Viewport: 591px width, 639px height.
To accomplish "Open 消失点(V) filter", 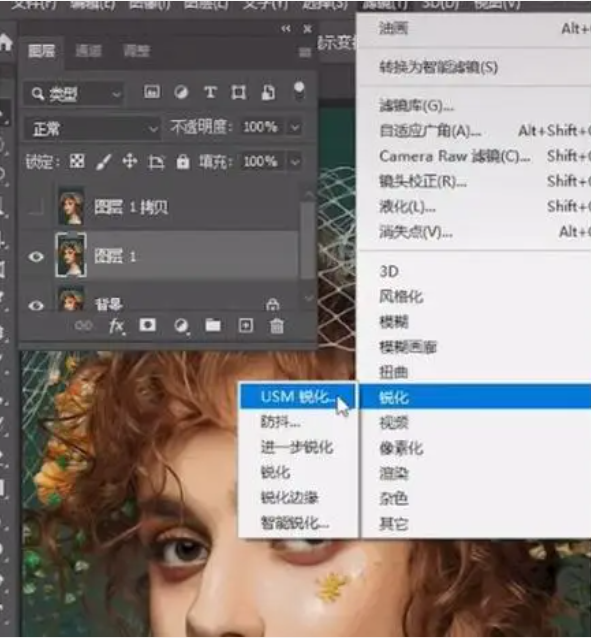I will click(476, 232).
